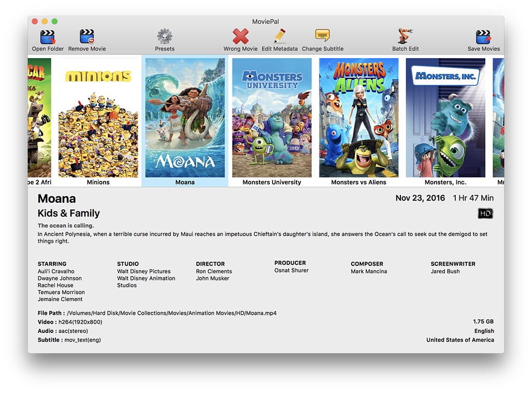Click the Kids & Family genre text

[68, 213]
